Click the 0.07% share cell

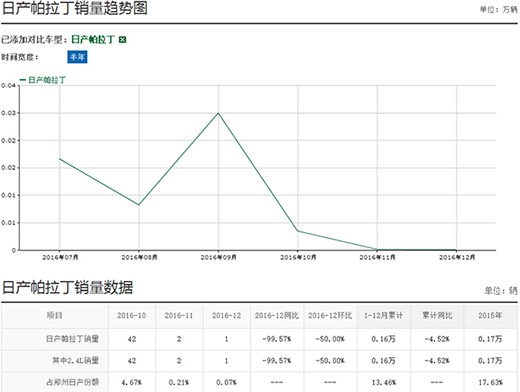pos(226,382)
